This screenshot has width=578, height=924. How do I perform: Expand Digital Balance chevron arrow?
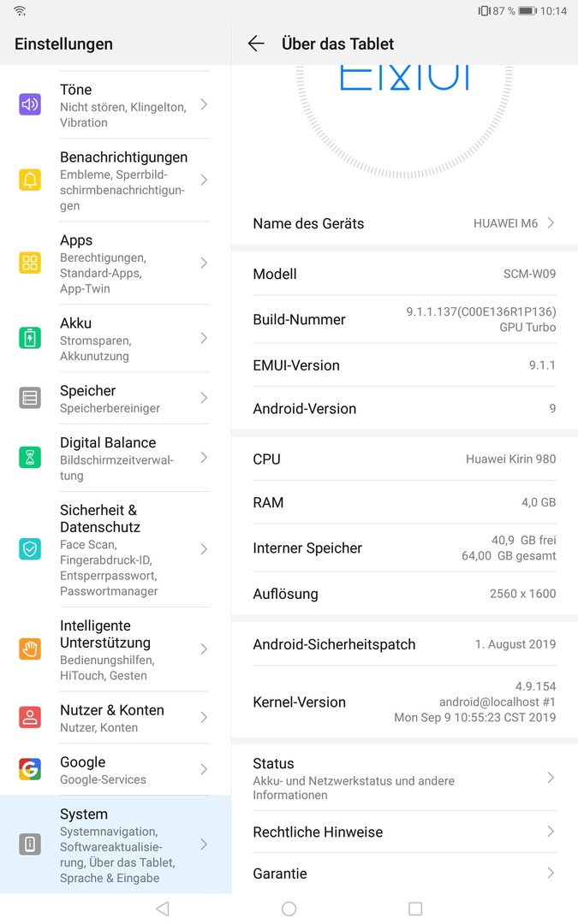point(204,457)
